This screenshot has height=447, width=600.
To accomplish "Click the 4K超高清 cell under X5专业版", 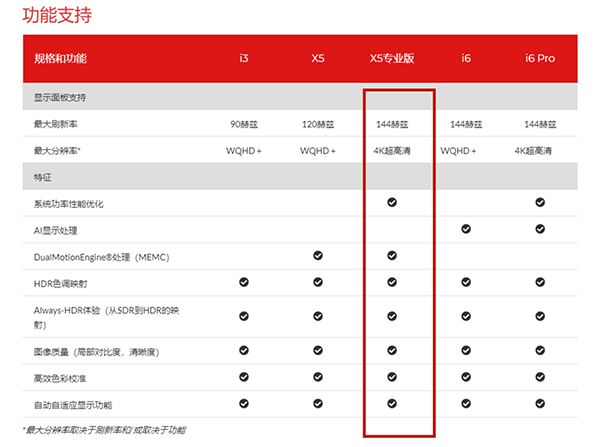I will 392,151.
